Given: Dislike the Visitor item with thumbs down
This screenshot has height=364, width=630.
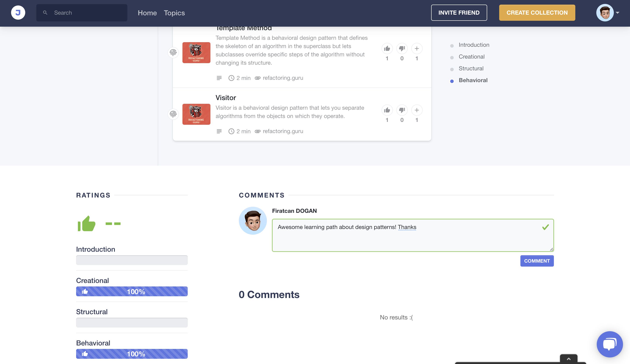Looking at the screenshot, I should [x=402, y=110].
